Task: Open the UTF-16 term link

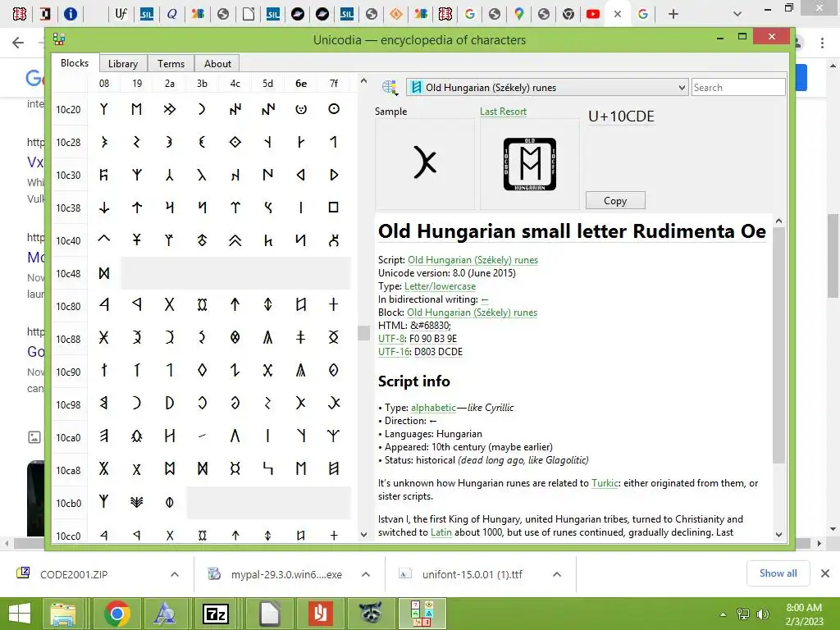Action: tap(394, 352)
